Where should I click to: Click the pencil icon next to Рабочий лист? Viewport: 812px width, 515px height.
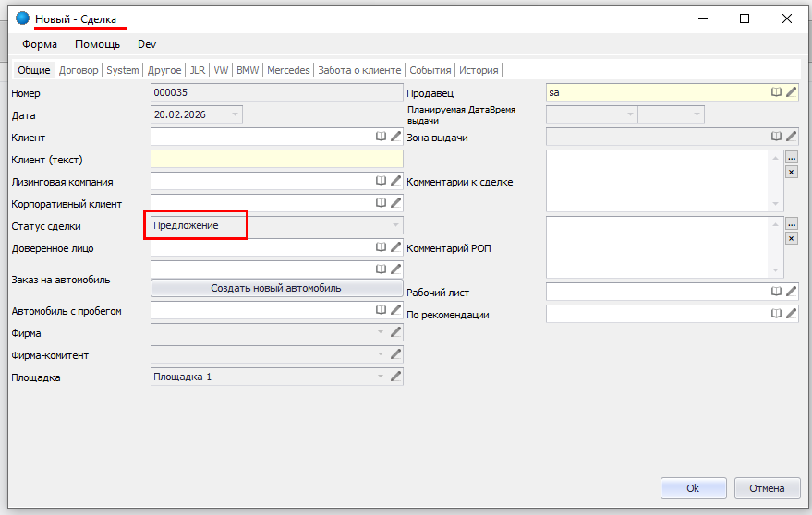pos(791,292)
